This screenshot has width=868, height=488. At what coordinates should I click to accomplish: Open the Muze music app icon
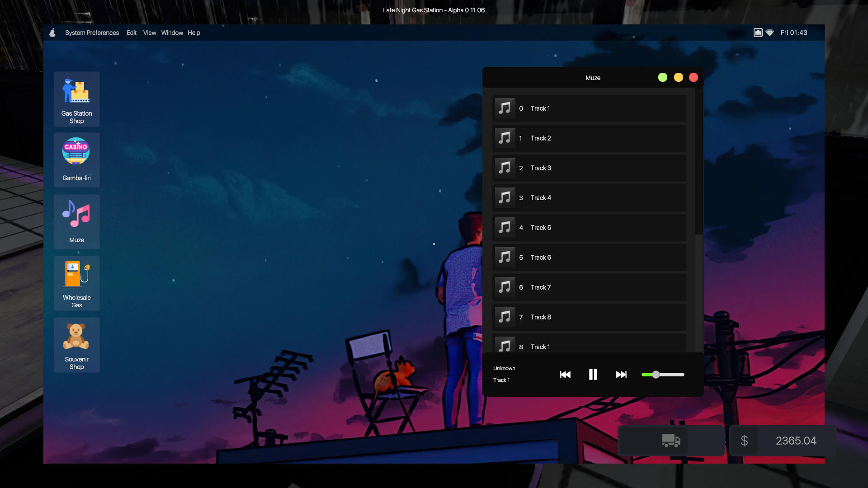pyautogui.click(x=76, y=221)
